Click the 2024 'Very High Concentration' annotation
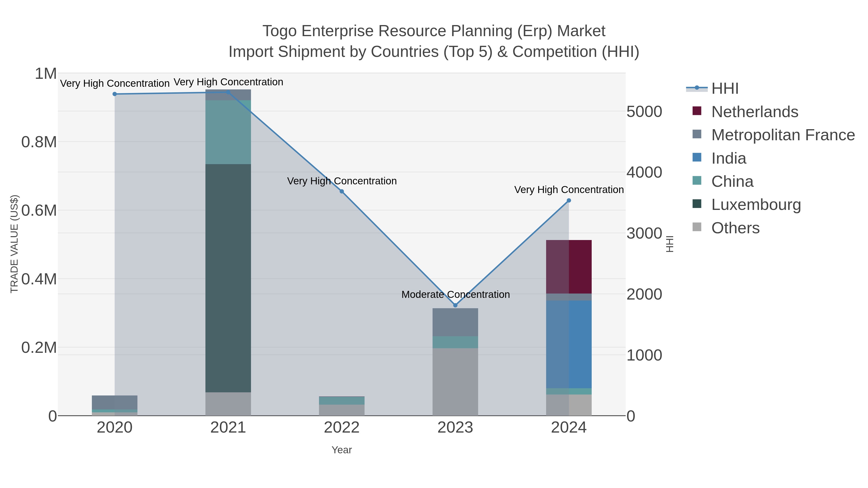This screenshot has height=488, width=868. pos(569,190)
